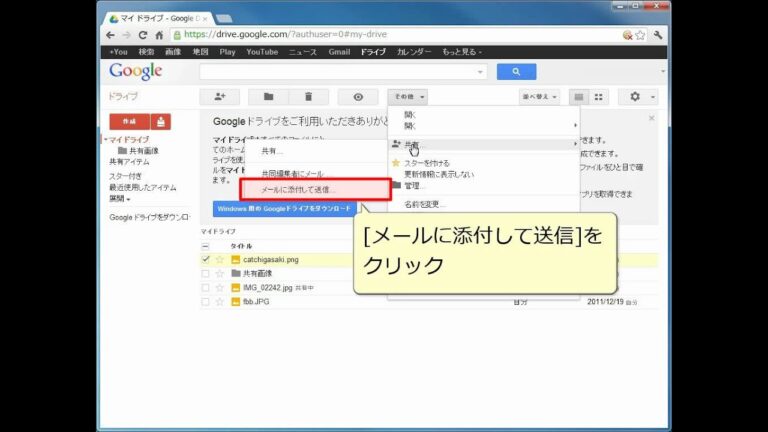Star the IMG_02242.jpg file
Viewport: 768px width, 432px height.
pyautogui.click(x=220, y=288)
